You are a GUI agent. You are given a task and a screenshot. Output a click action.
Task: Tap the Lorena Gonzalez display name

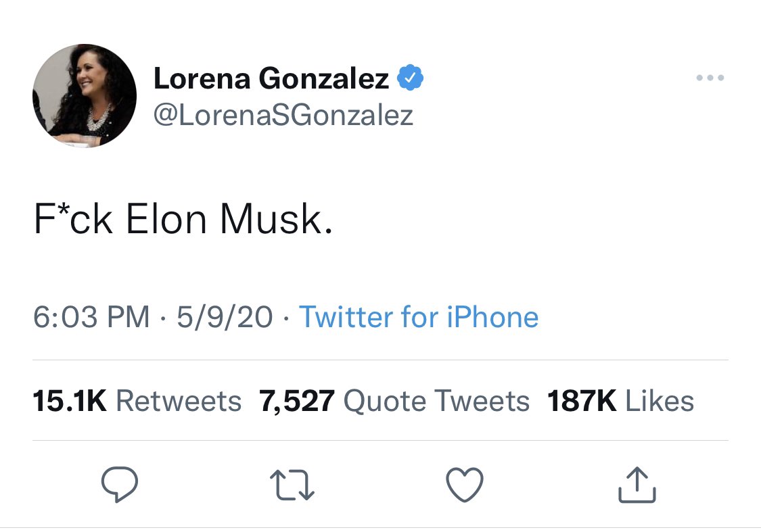tap(271, 79)
